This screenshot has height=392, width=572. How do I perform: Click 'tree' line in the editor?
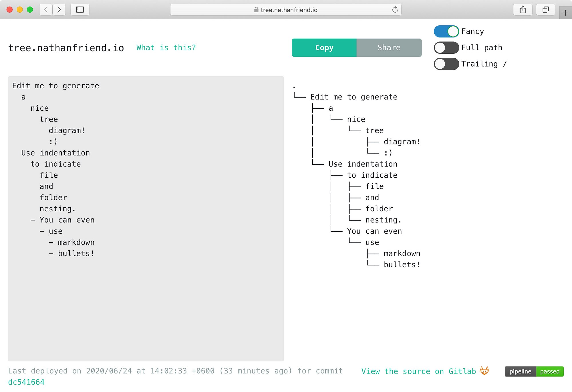click(x=49, y=120)
